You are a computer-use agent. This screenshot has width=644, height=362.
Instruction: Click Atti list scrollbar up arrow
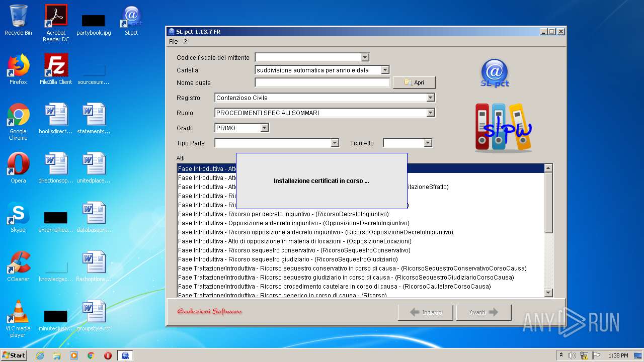click(x=548, y=168)
